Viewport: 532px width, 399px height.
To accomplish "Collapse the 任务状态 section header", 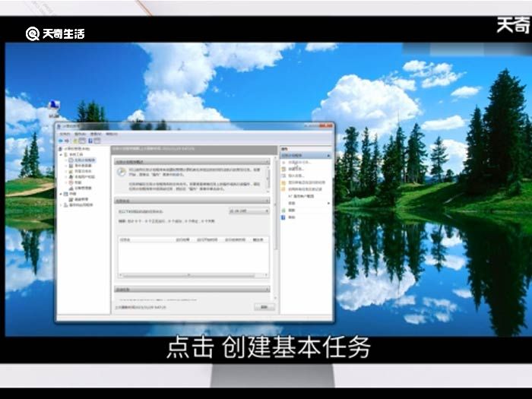I will 192,201.
